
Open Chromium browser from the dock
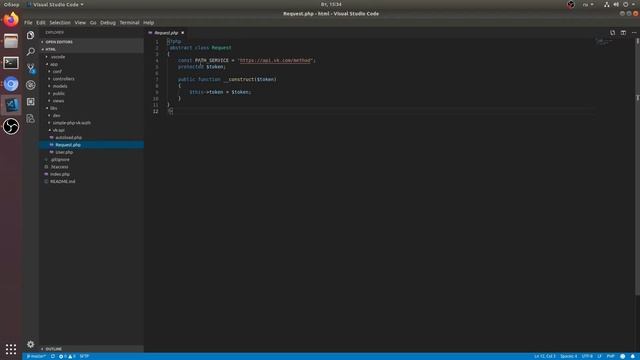pyautogui.click(x=11, y=84)
